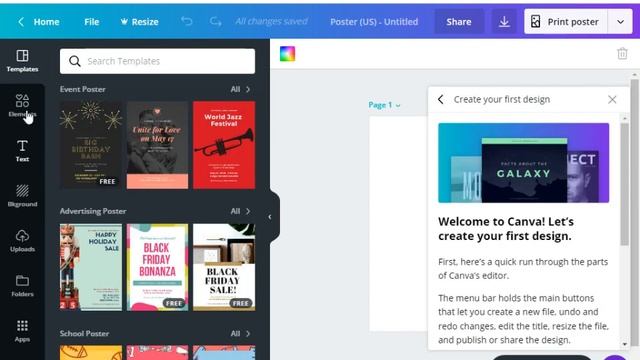Go back in the tutorial panel
Viewport: 640px width, 360px height.
[x=441, y=99]
